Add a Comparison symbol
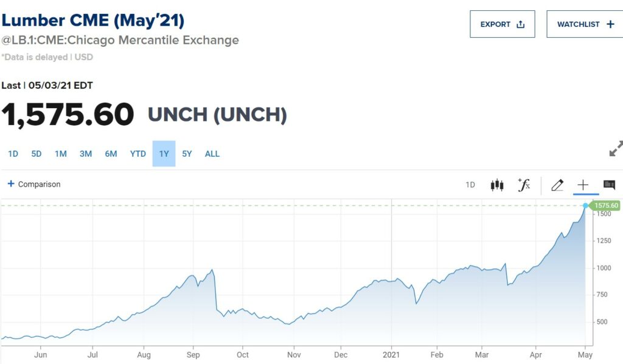623x364 pixels. (34, 184)
